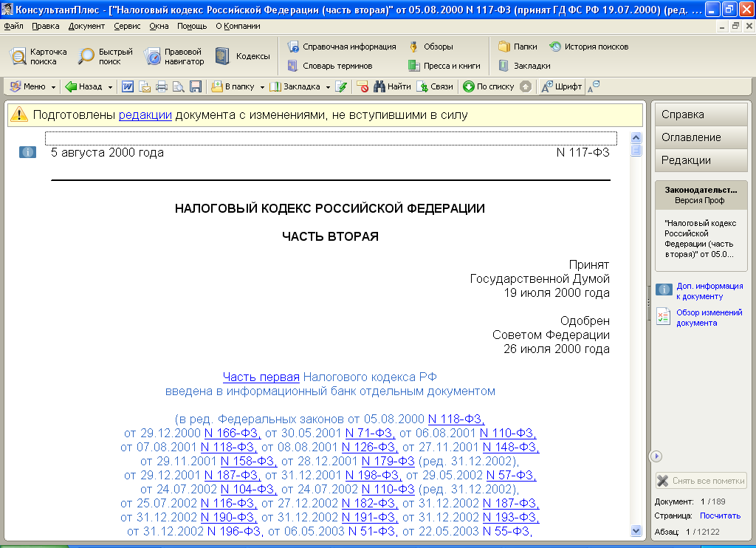Open Окна menu
The image size is (756, 548).
click(x=159, y=26)
